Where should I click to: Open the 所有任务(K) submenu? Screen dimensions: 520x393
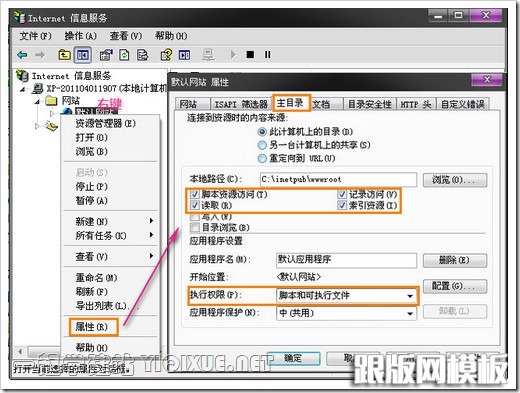click(x=110, y=236)
